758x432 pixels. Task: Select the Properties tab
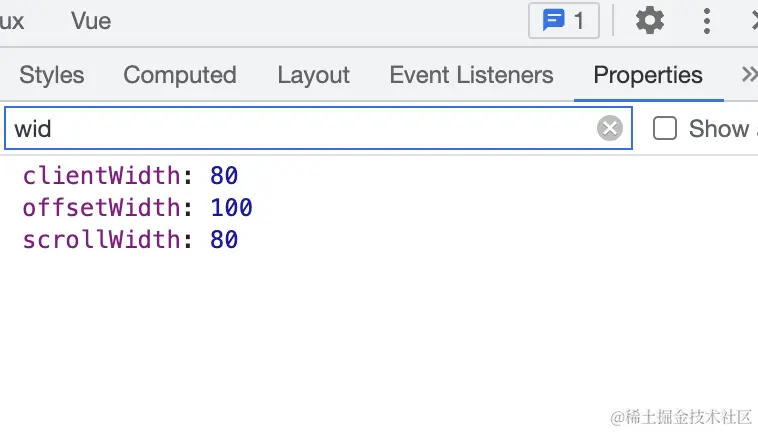[648, 75]
